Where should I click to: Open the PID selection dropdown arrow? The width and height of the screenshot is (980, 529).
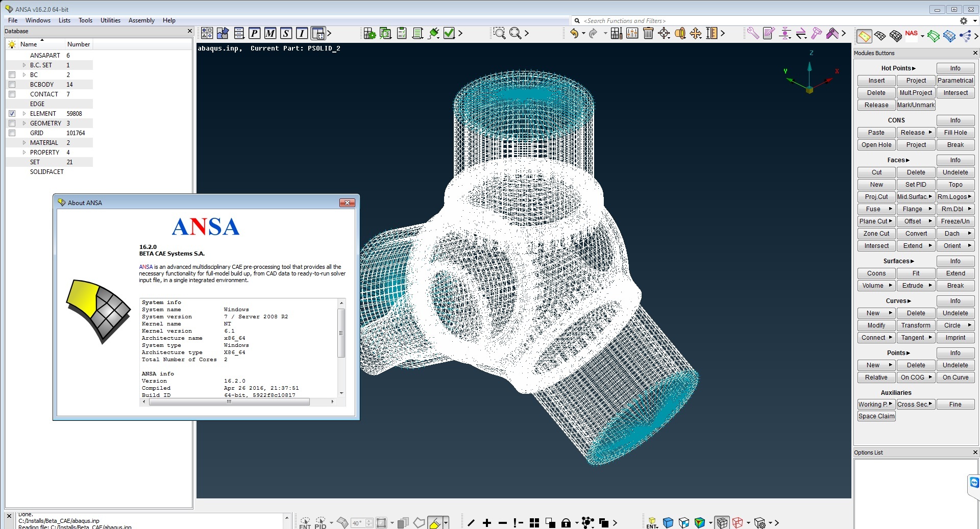pos(331,523)
